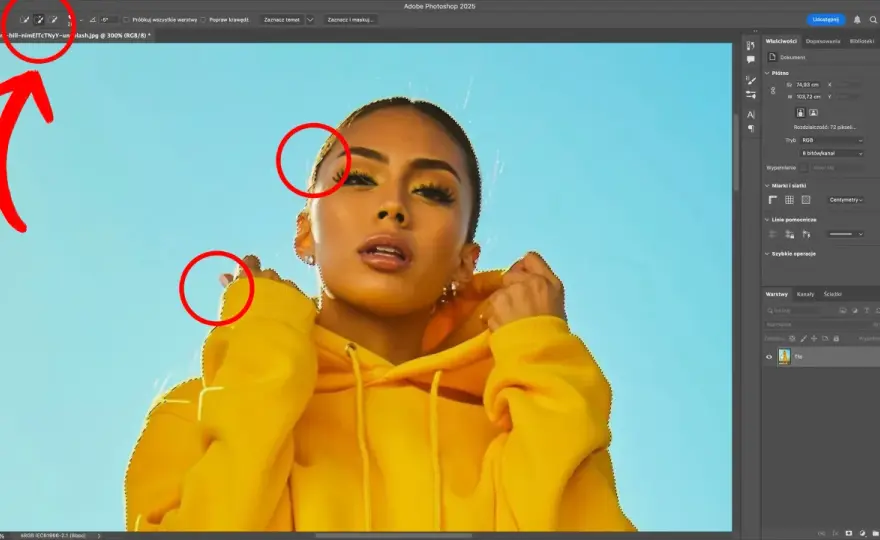Toggle lock position move icon

click(x=814, y=338)
